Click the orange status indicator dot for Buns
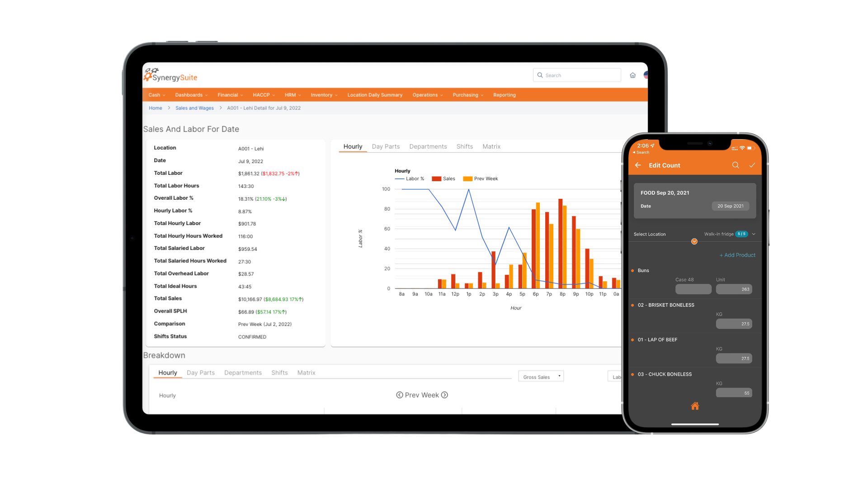 (633, 271)
